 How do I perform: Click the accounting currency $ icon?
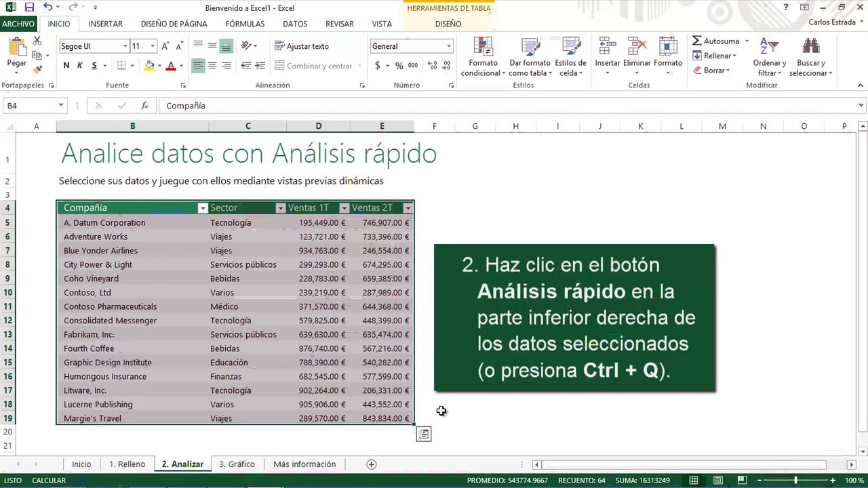378,66
